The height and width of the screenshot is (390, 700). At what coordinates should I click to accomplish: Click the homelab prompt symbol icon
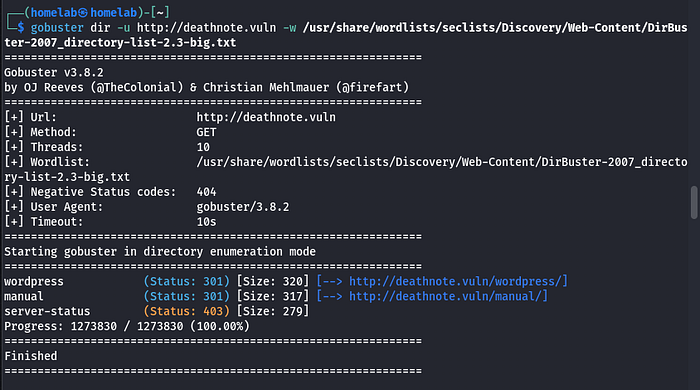(x=83, y=13)
